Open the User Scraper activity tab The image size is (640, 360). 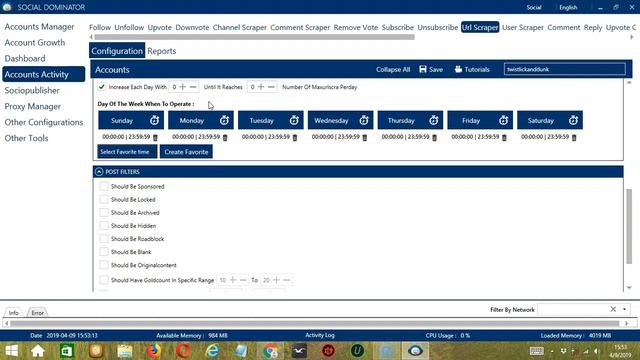click(x=523, y=27)
